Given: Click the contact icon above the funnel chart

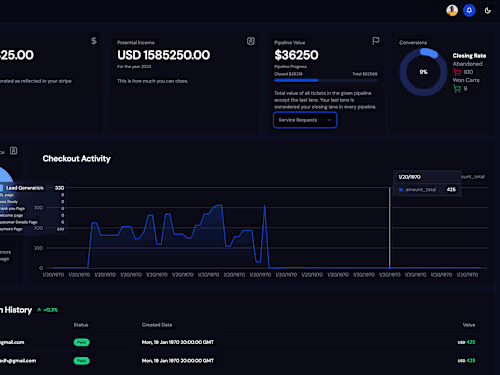Looking at the screenshot, I should [13, 151].
